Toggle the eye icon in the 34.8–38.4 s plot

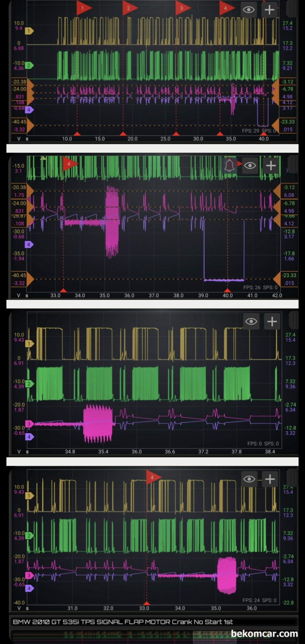(x=251, y=321)
